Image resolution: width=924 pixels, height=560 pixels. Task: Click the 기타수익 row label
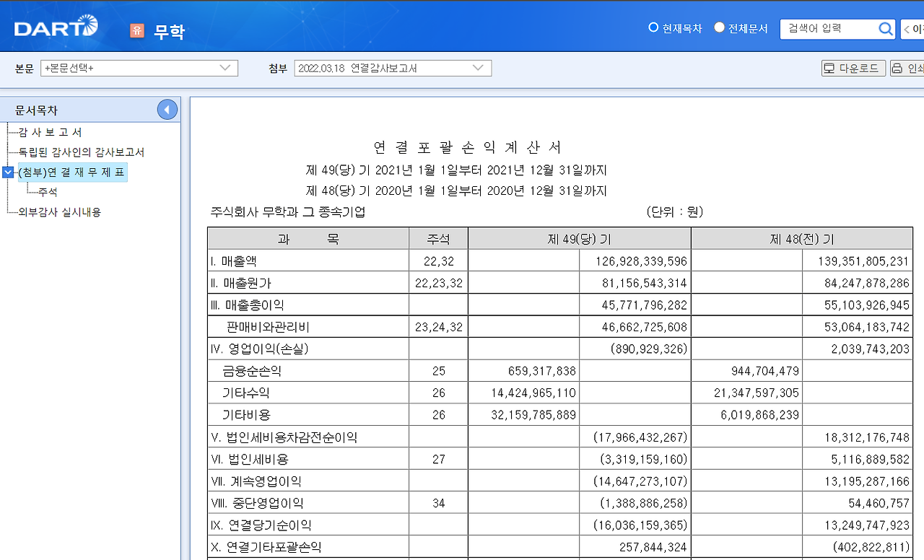coord(245,393)
